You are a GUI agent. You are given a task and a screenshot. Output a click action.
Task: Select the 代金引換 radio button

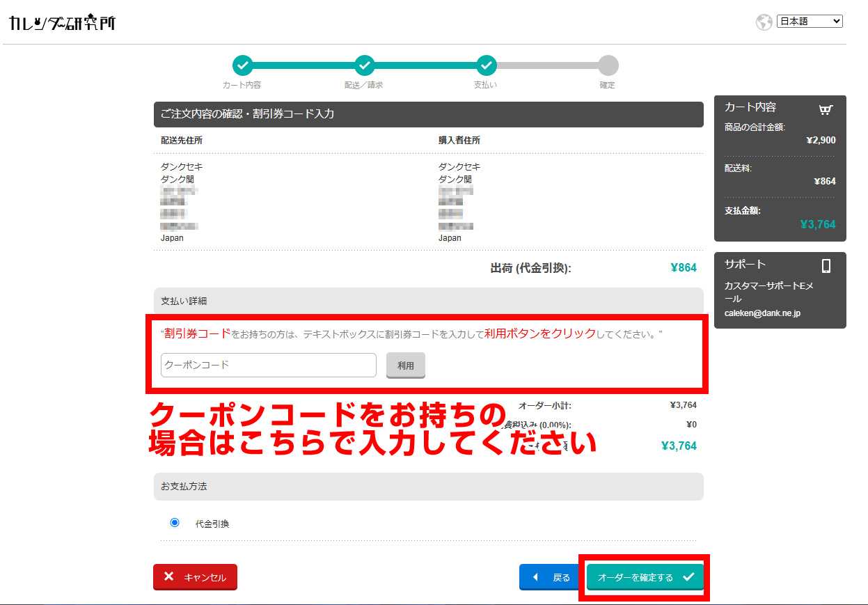tap(175, 523)
